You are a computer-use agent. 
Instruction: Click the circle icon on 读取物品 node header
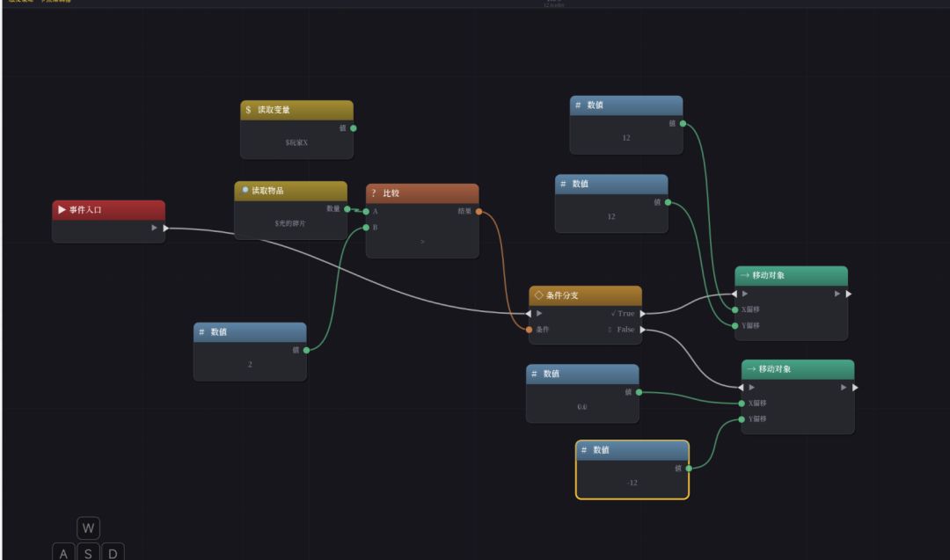click(245, 190)
